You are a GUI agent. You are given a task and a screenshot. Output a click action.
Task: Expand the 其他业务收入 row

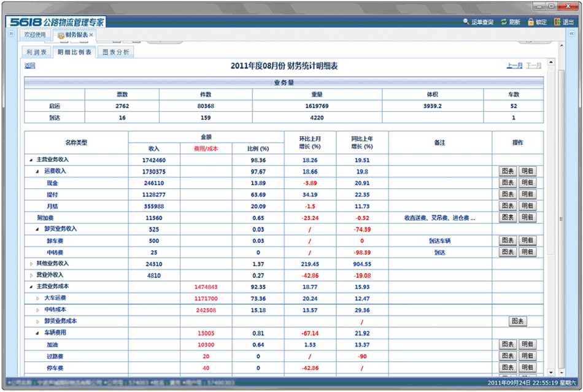tap(31, 263)
